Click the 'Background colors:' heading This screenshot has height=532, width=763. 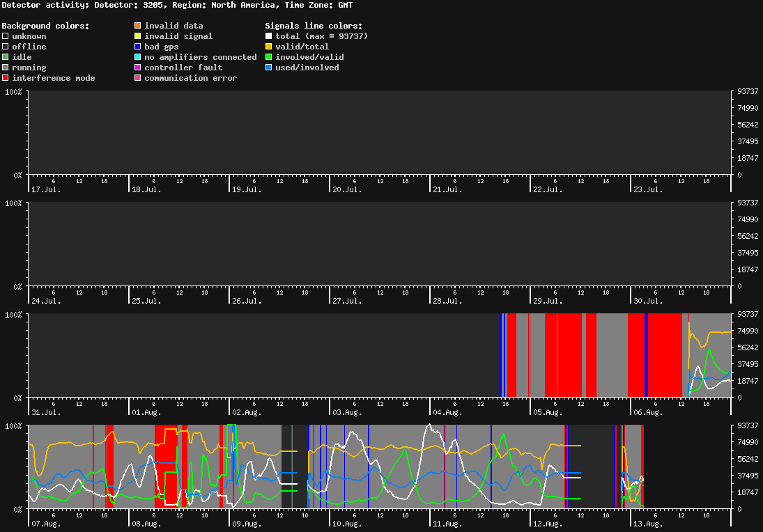46,26
